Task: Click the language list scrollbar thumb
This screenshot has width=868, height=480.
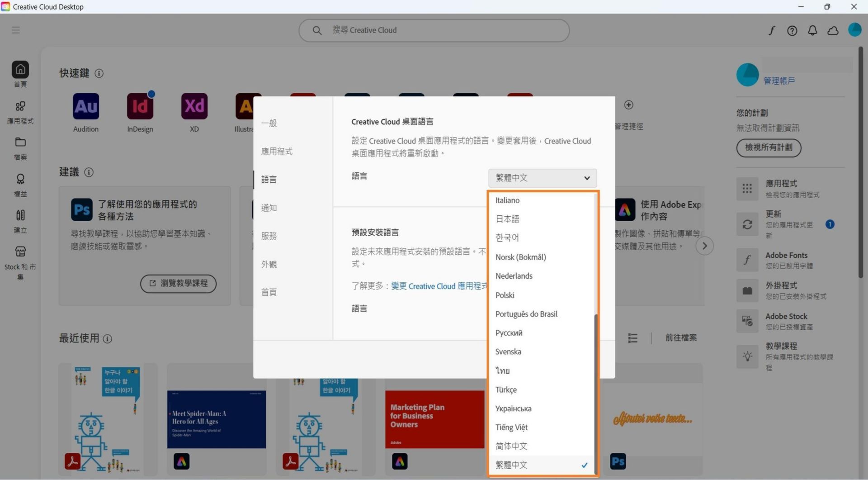Action: coord(595,394)
